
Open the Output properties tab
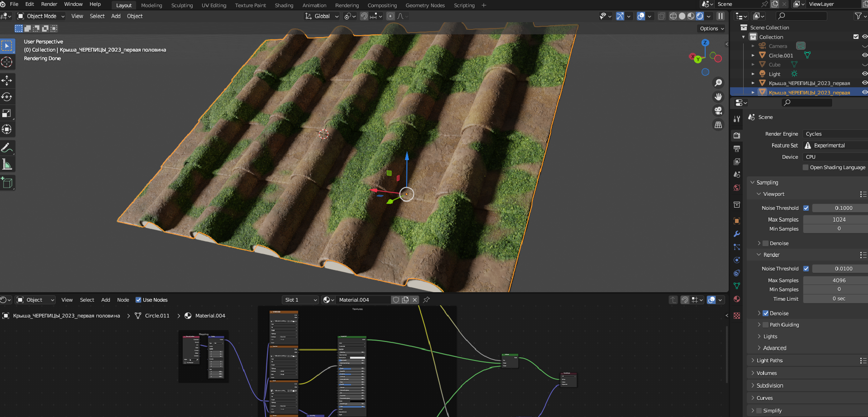[737, 148]
